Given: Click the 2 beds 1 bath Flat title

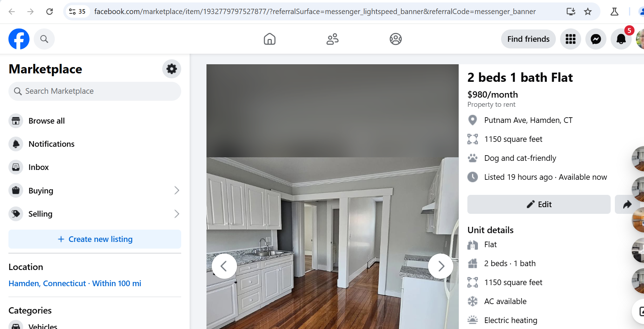Looking at the screenshot, I should click(520, 77).
